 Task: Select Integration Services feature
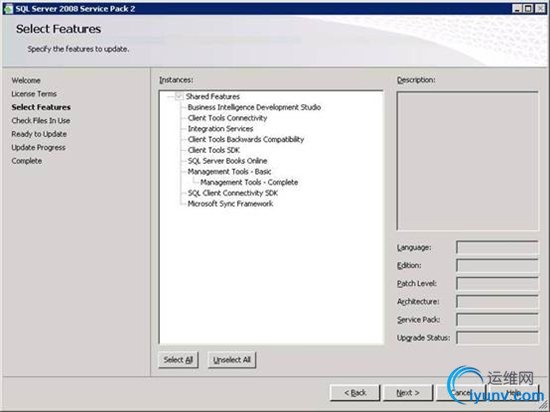pyautogui.click(x=220, y=129)
